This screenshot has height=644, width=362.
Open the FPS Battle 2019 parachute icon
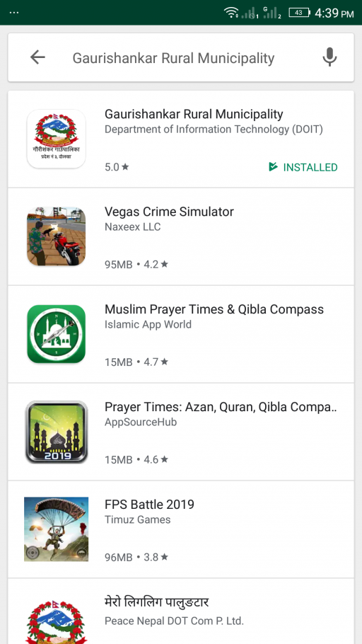57,529
